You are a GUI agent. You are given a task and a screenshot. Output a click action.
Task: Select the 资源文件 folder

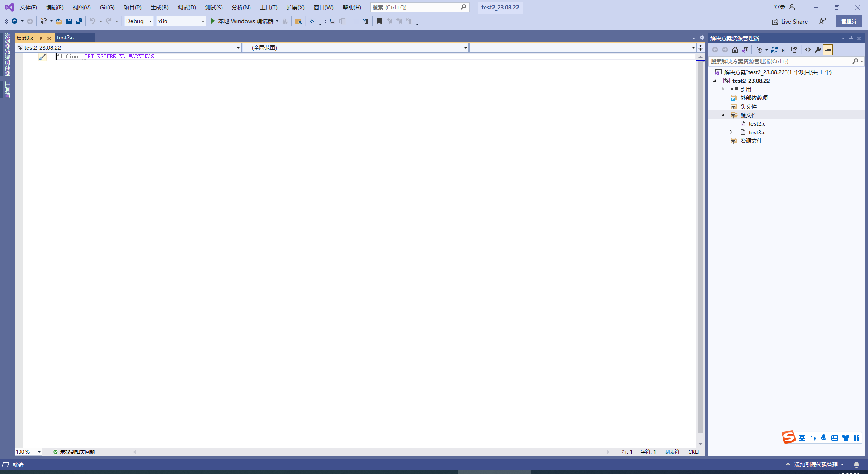[751, 141]
